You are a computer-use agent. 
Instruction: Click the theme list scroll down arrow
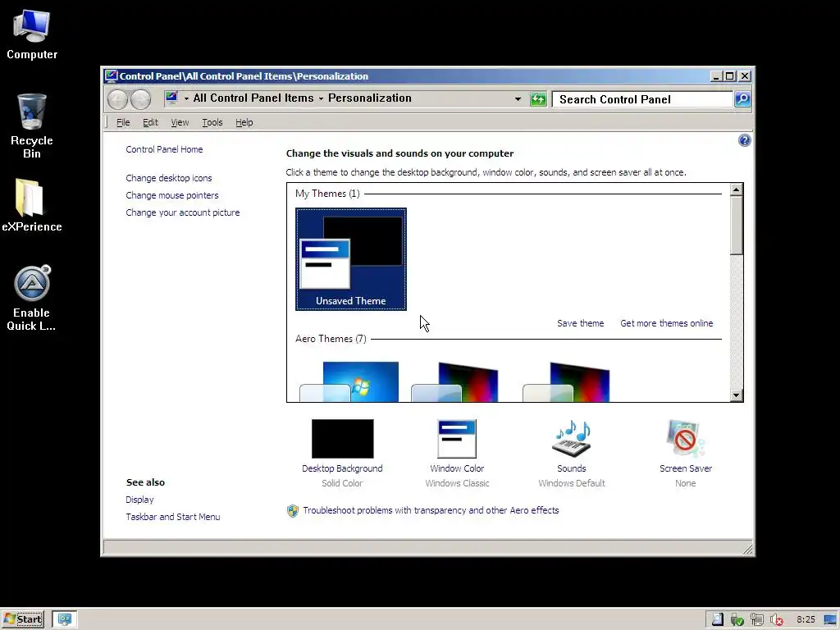736,395
